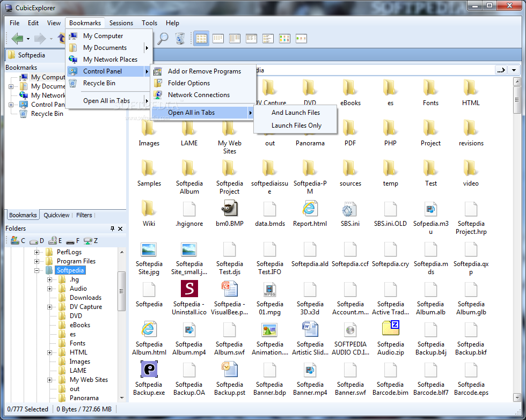Select the Bookmarks panel tab
Screen dimensions: 526x420
pos(23,215)
